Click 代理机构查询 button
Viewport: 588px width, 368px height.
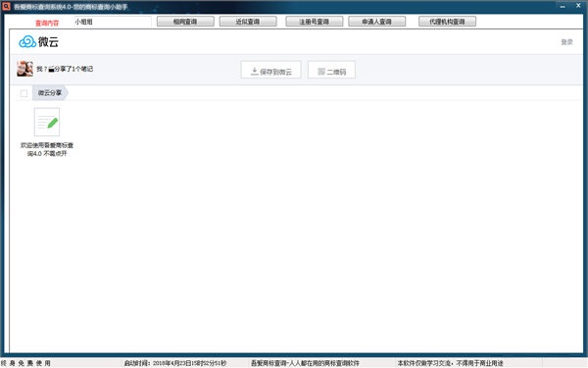[x=448, y=22]
